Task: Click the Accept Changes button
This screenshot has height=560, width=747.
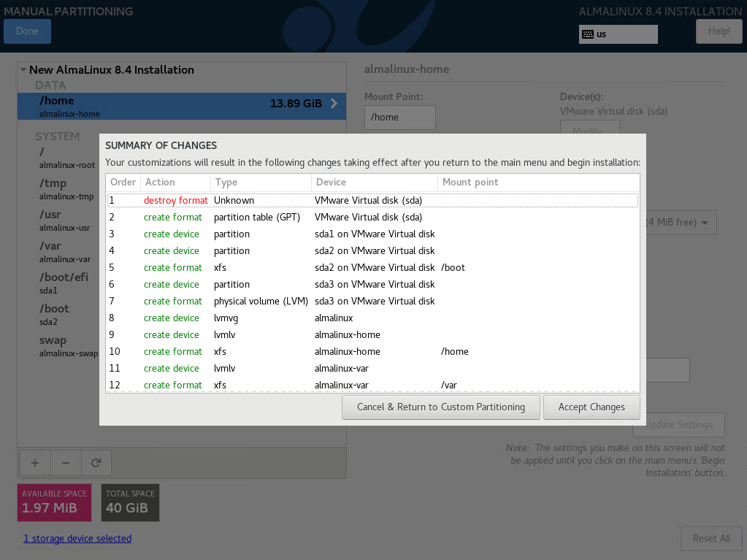Action: [591, 407]
